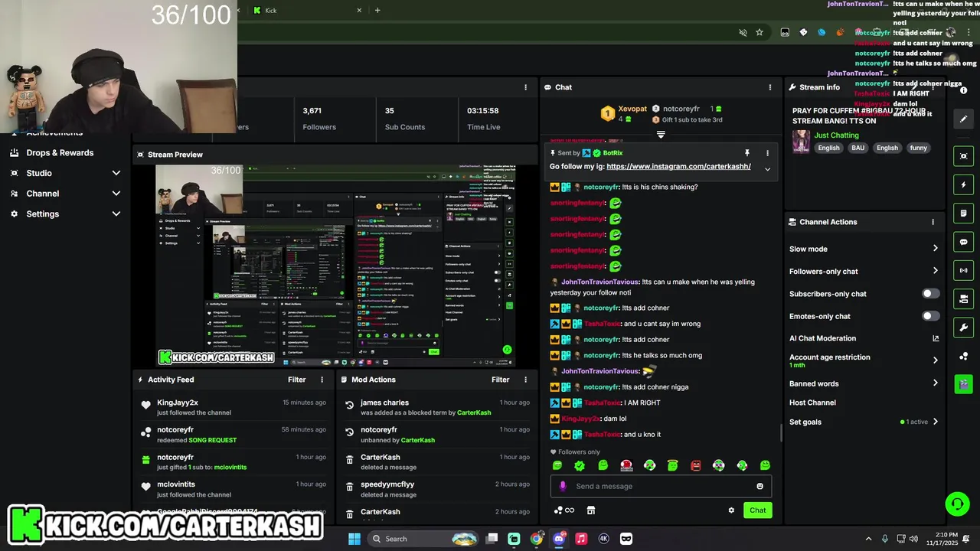Expand Followers-only chat options
This screenshot has height=551, width=980.
click(x=935, y=271)
